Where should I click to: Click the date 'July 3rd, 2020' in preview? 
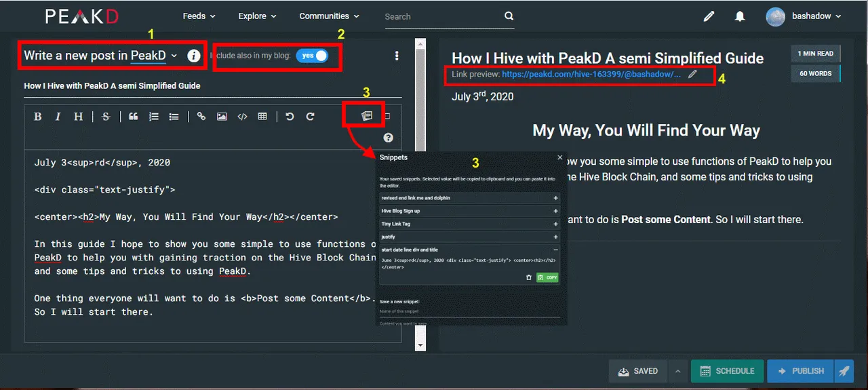click(x=482, y=96)
